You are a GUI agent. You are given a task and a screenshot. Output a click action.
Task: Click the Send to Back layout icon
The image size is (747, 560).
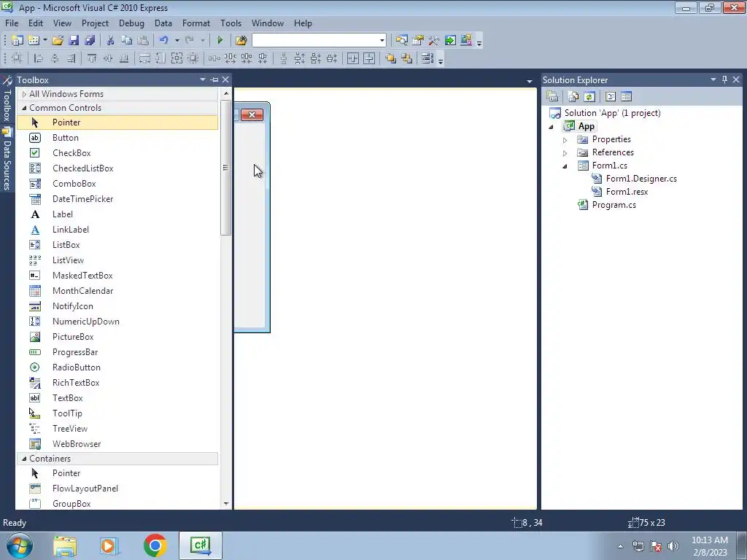[406, 58]
